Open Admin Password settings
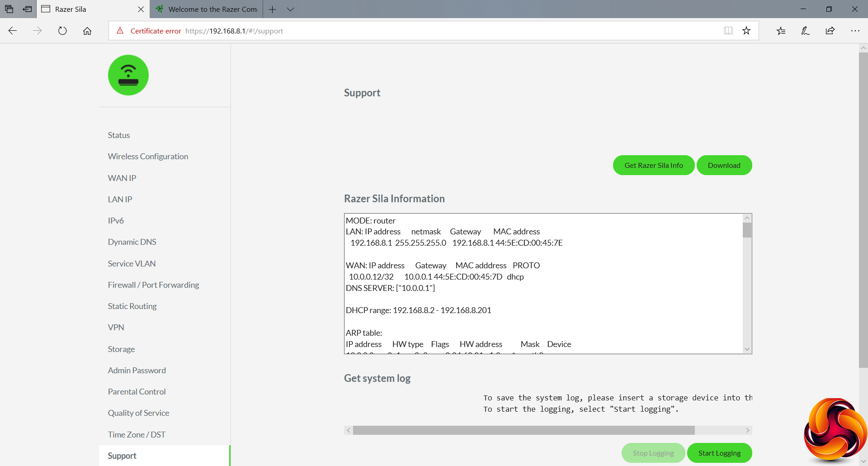Image resolution: width=868 pixels, height=466 pixels. tap(137, 371)
